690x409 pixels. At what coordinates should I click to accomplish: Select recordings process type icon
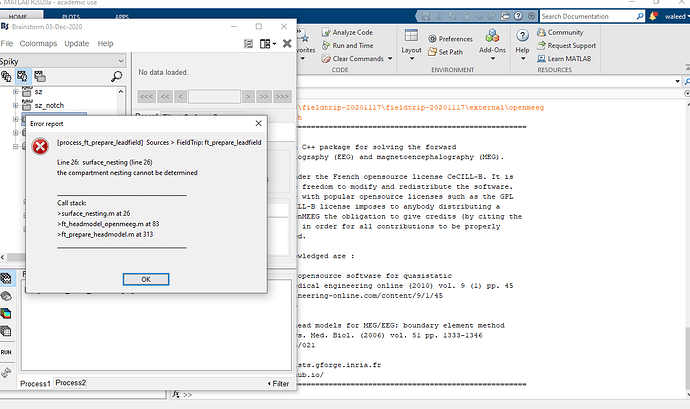coord(6,278)
